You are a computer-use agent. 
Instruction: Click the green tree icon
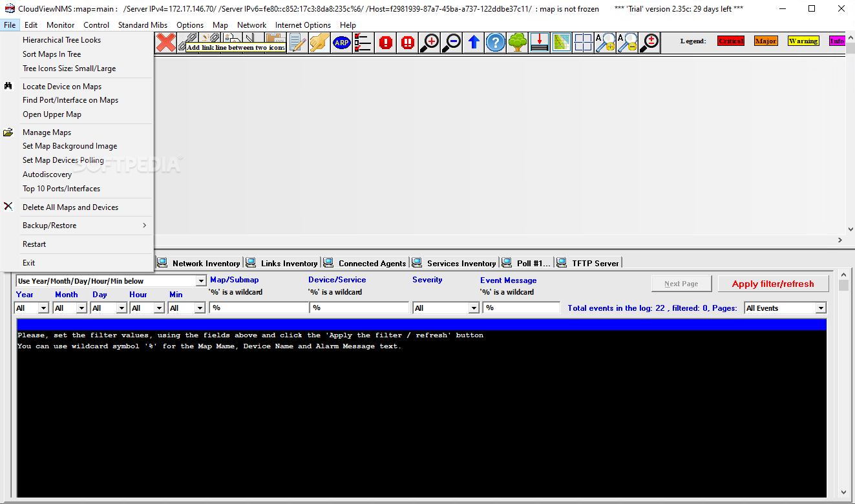[518, 43]
